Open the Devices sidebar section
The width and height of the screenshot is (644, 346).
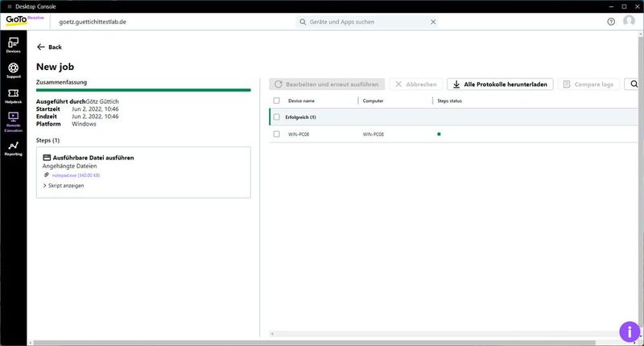coord(13,45)
